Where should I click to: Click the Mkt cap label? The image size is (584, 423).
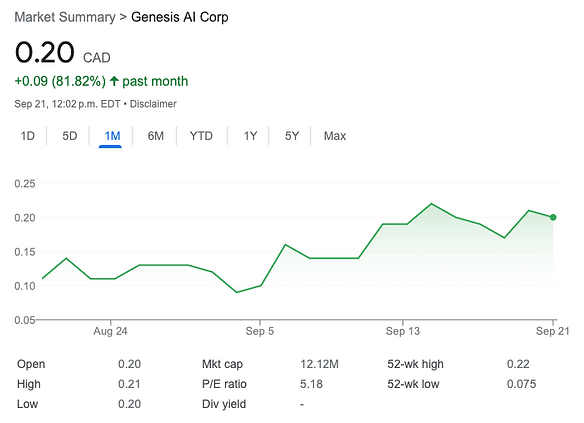pos(222,364)
